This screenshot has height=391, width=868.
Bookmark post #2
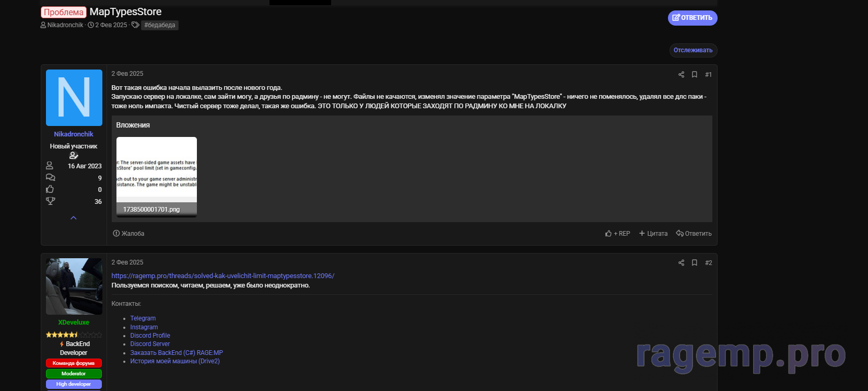(695, 262)
